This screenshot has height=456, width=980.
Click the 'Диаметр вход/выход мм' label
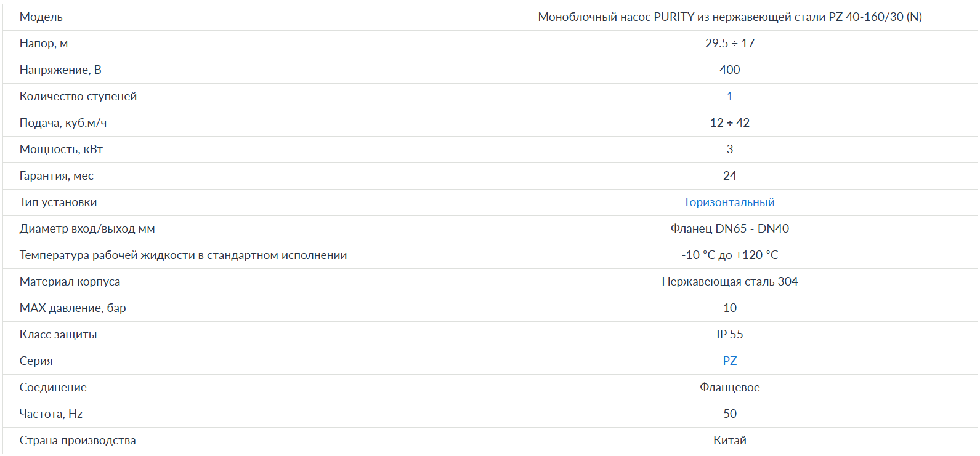tap(87, 229)
